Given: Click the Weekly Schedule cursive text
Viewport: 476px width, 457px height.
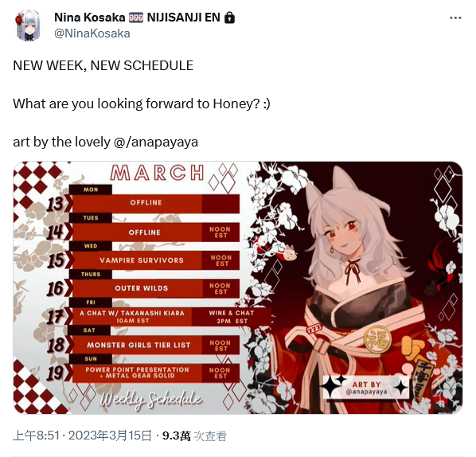Looking at the screenshot, I should 150,400.
